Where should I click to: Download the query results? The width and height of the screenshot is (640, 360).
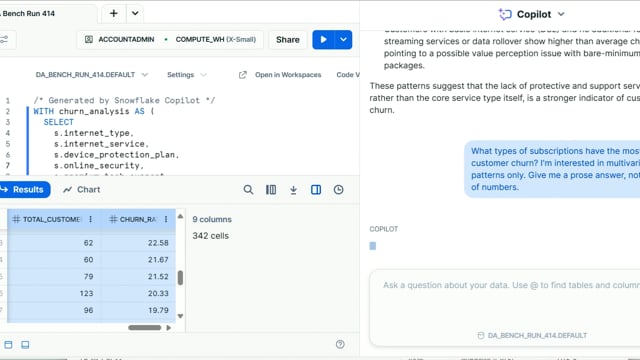293,190
